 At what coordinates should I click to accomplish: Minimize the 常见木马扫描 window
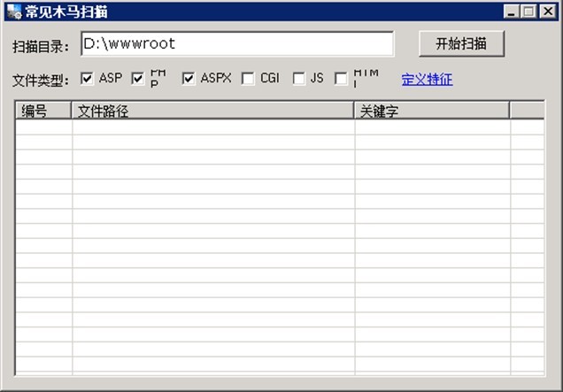pos(513,12)
